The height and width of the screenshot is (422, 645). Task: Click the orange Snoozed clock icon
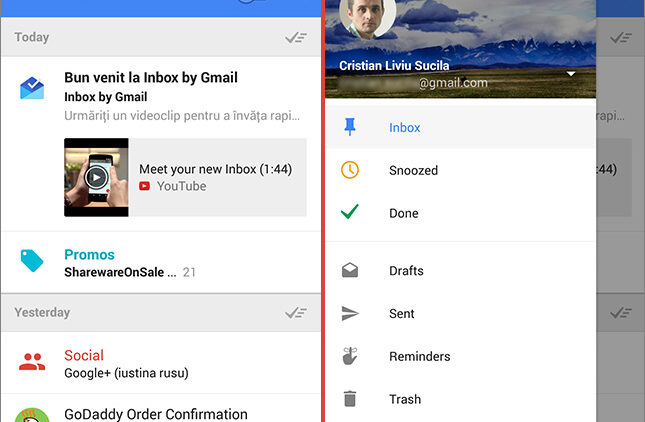coord(349,170)
